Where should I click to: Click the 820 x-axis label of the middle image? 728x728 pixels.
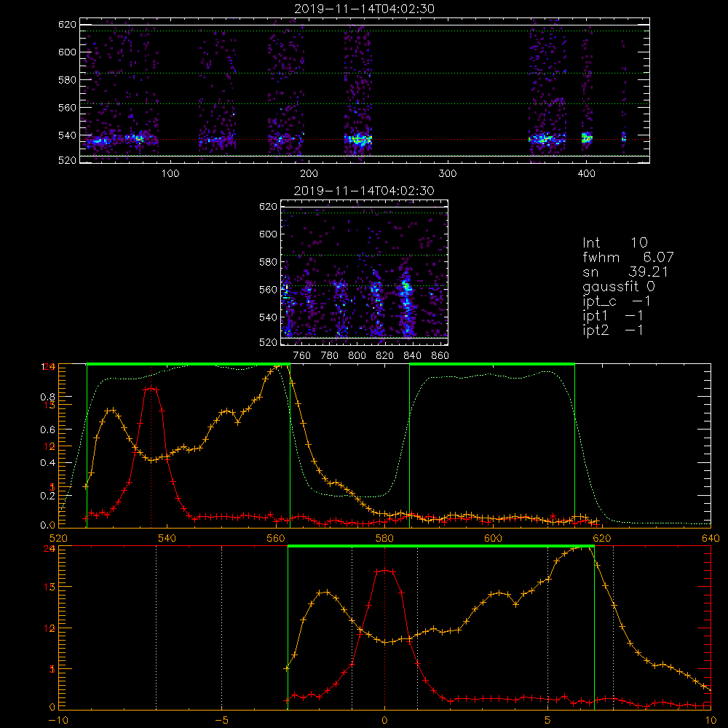point(385,356)
